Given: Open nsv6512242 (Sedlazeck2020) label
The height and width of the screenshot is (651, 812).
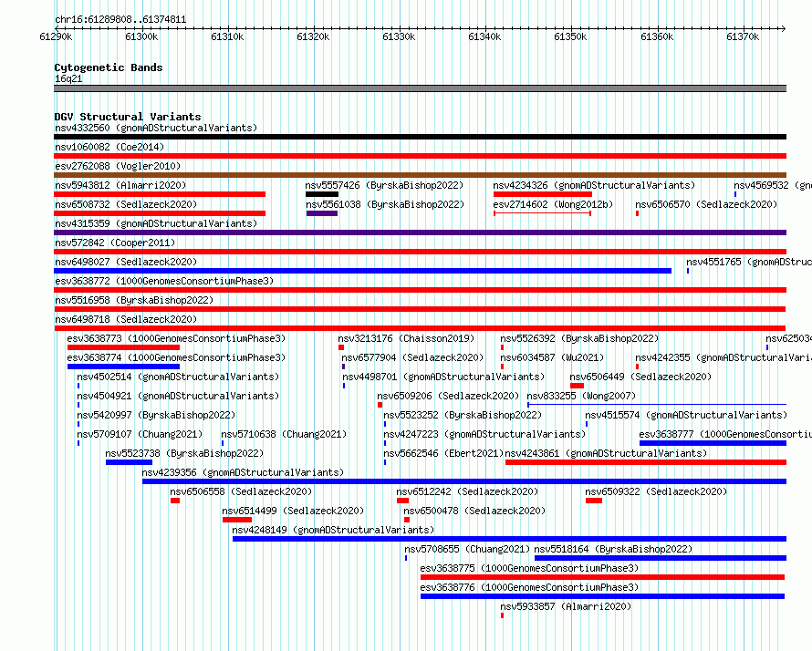Looking at the screenshot, I should click(x=467, y=491).
